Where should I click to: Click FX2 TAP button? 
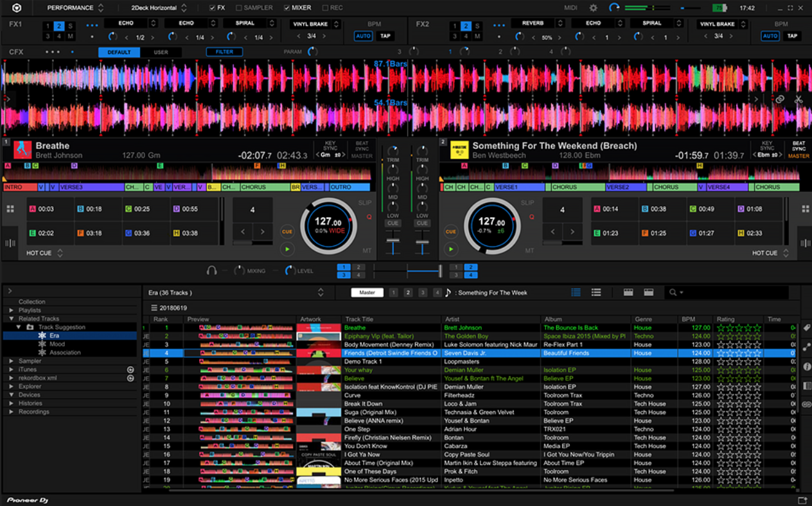click(792, 36)
